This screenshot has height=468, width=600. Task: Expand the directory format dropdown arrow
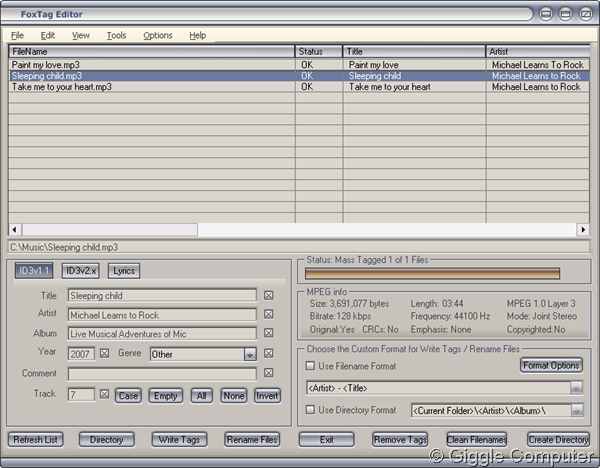577,411
